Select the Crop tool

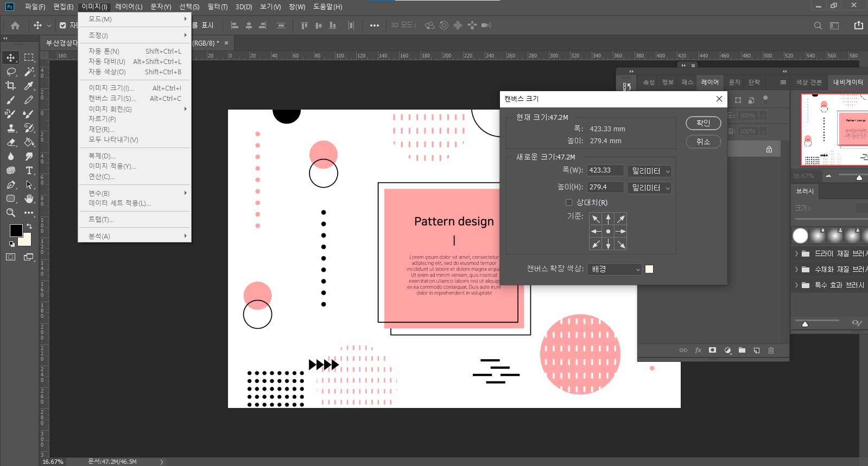point(11,86)
